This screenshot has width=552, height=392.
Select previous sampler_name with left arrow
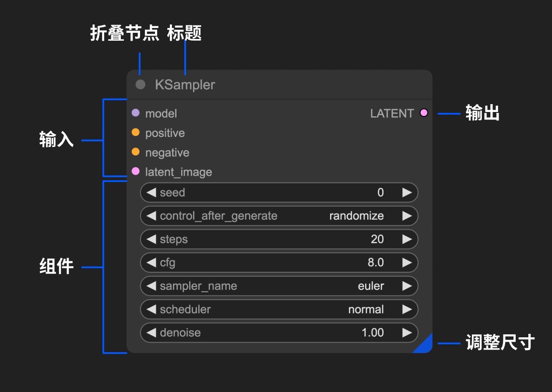tap(151, 286)
